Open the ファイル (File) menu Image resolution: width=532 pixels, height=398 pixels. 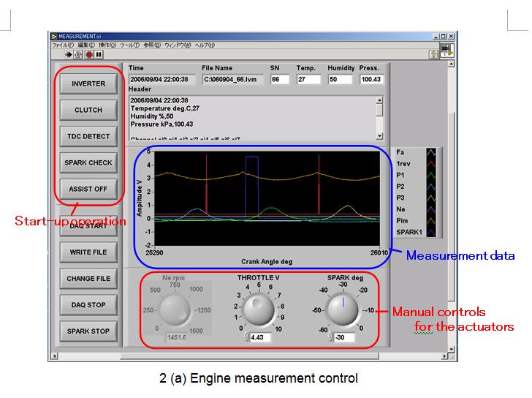(63, 45)
